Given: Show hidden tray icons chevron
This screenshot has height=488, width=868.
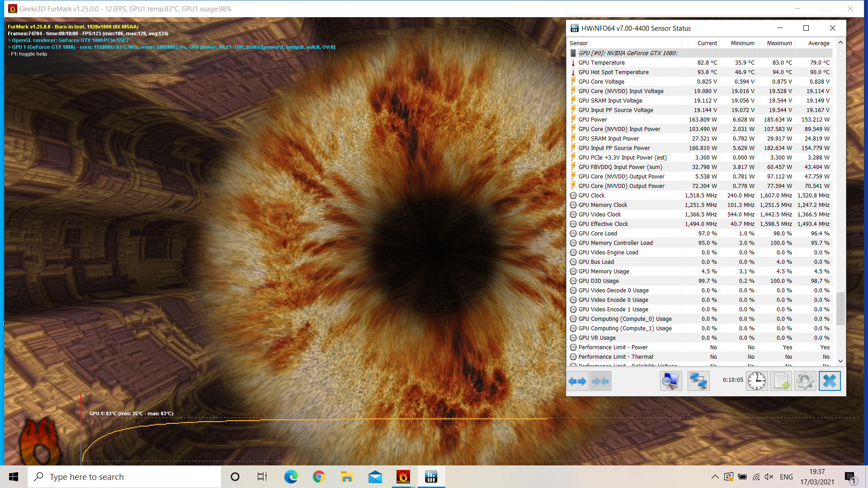Looking at the screenshot, I should tap(715, 477).
